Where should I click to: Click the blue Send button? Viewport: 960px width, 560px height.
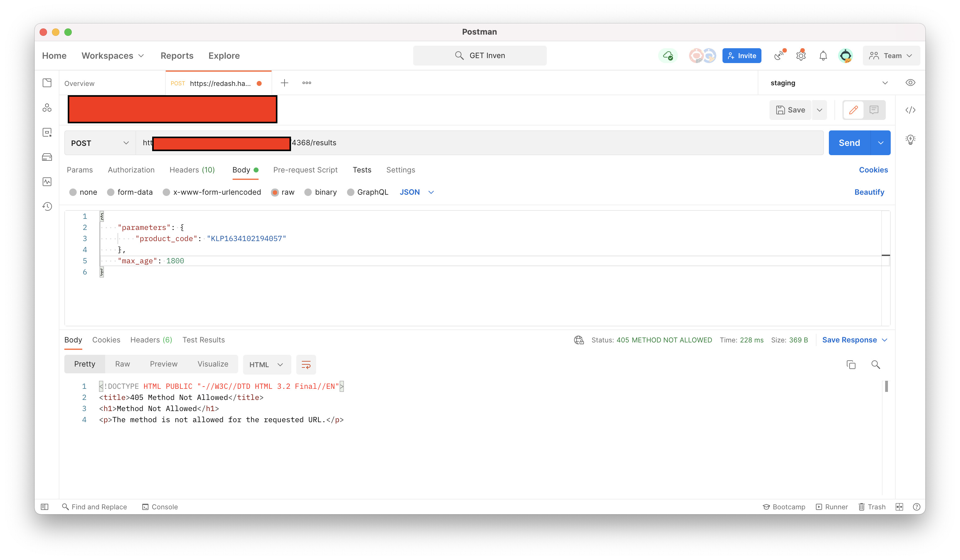[x=849, y=143]
